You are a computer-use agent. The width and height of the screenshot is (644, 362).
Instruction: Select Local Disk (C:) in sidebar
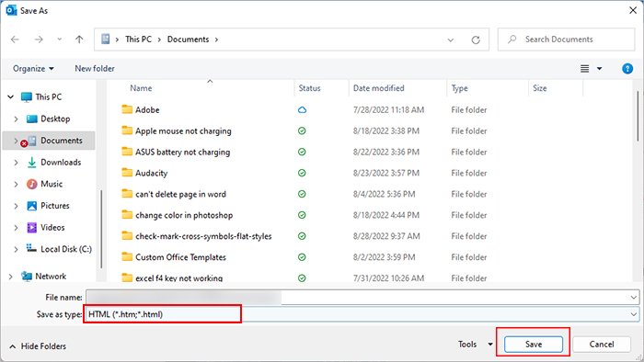66,249
